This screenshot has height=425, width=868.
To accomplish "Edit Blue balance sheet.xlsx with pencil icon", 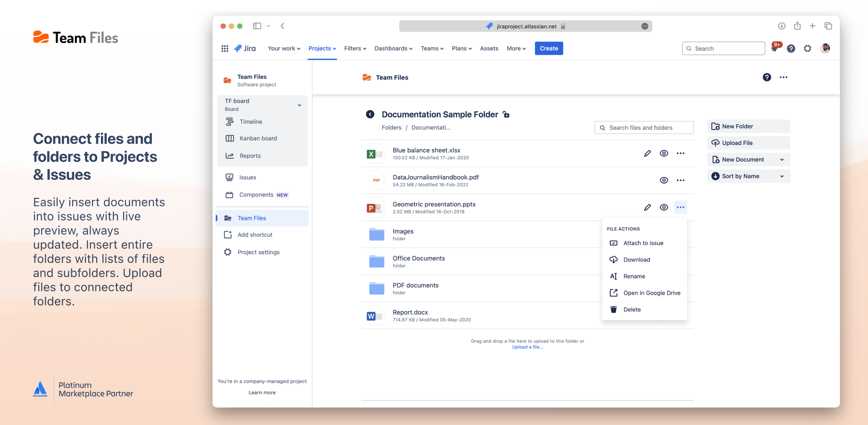I will pos(647,153).
